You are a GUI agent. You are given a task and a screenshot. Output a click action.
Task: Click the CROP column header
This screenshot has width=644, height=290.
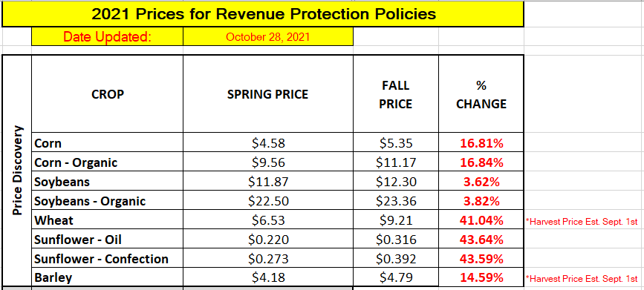(107, 94)
